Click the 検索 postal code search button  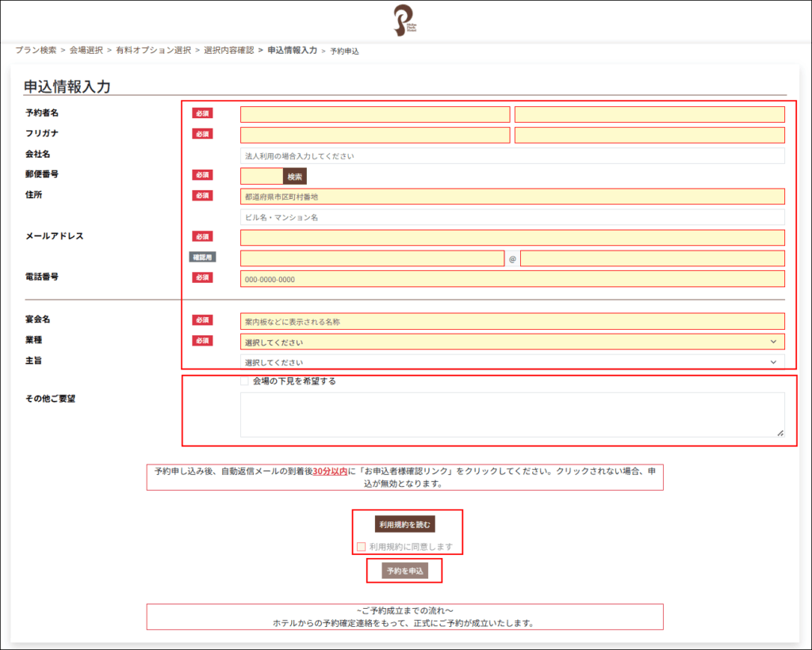(x=295, y=177)
